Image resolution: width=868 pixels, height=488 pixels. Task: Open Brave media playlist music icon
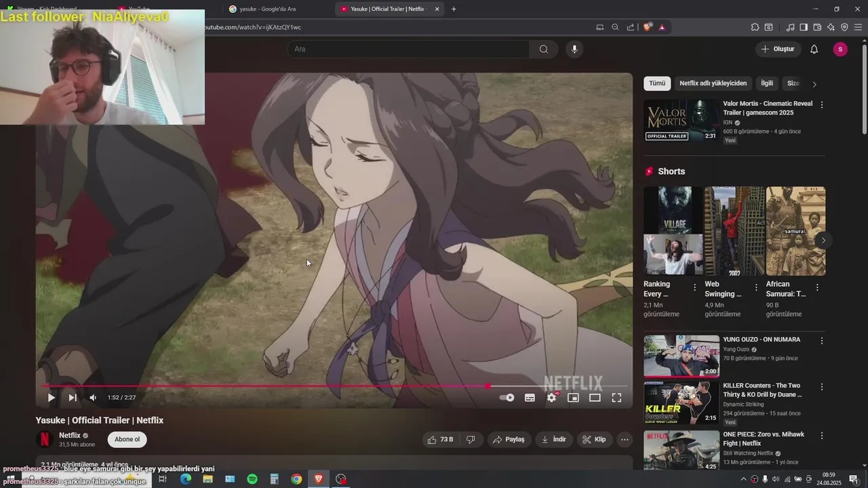tap(790, 27)
